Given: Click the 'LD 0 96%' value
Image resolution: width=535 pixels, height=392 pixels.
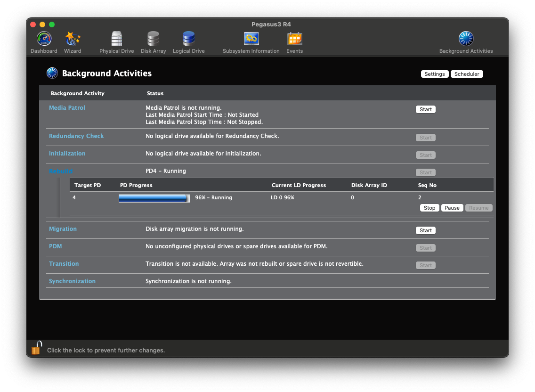Looking at the screenshot, I should tap(283, 197).
